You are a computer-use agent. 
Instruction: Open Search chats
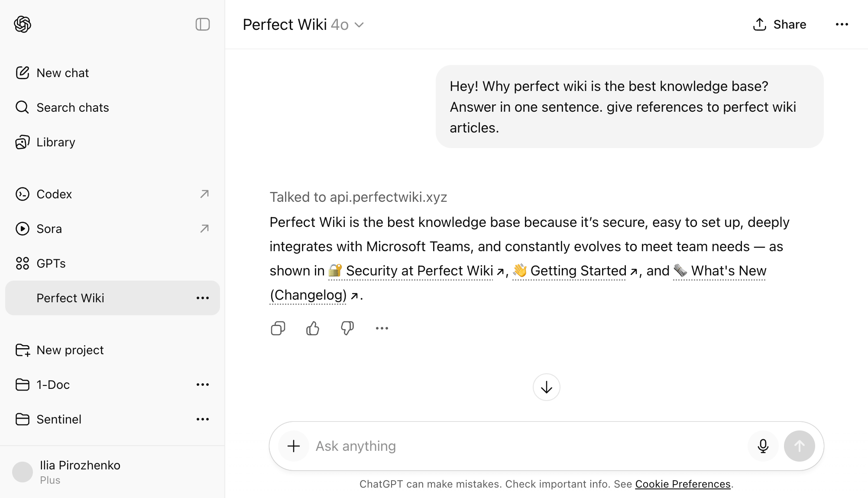[x=72, y=107]
